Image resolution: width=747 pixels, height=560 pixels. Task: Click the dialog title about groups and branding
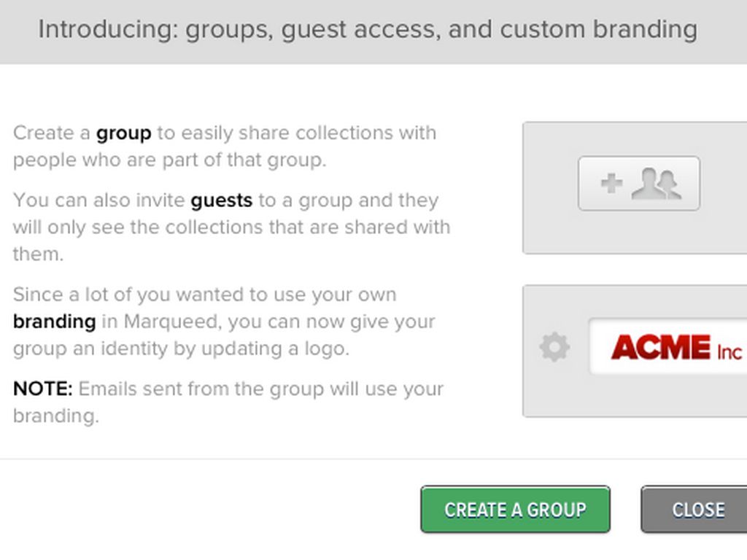pos(368,30)
